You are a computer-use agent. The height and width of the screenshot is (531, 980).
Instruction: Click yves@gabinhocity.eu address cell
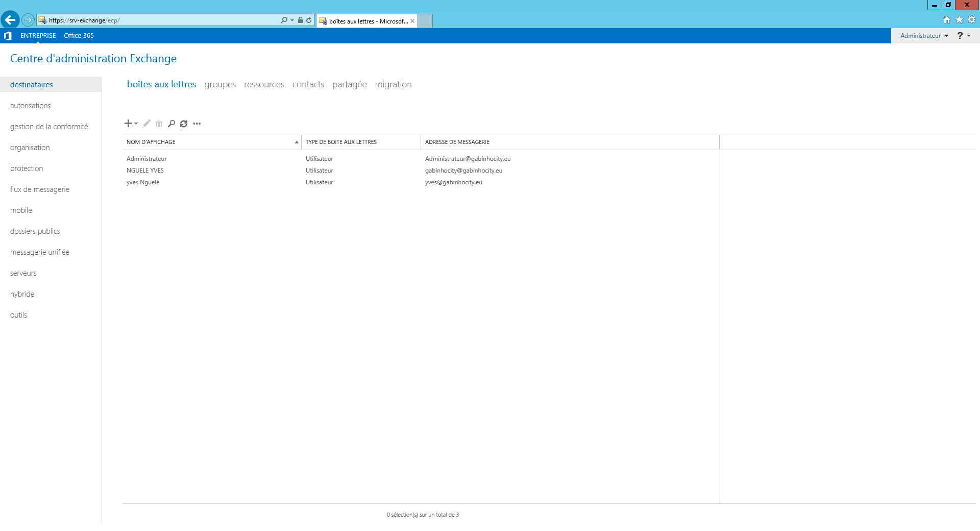[x=454, y=182]
